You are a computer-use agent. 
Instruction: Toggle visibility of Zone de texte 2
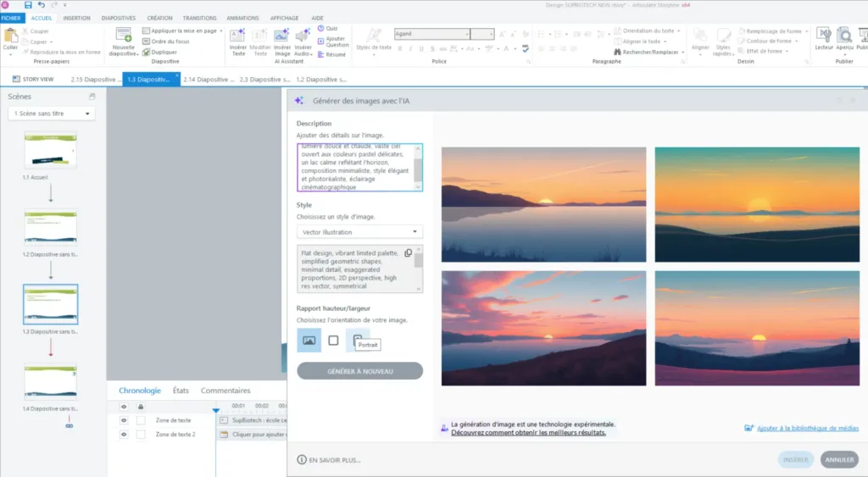click(124, 435)
